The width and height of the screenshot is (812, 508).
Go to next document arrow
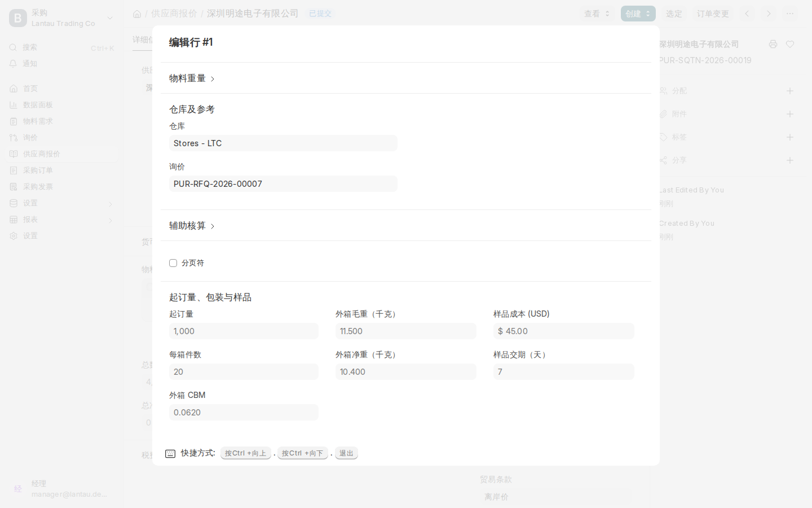tap(769, 14)
